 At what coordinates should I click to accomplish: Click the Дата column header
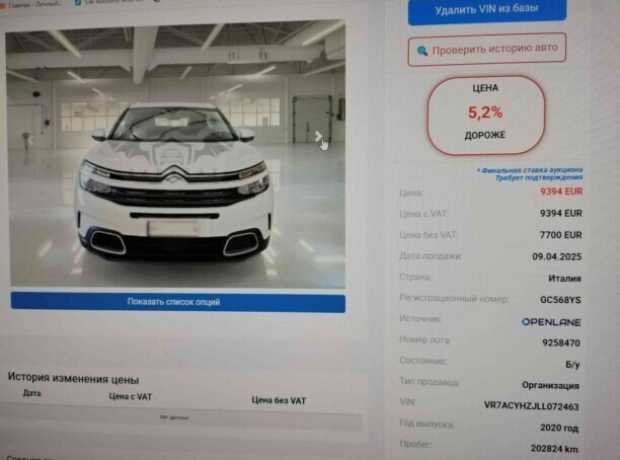pos(32,393)
